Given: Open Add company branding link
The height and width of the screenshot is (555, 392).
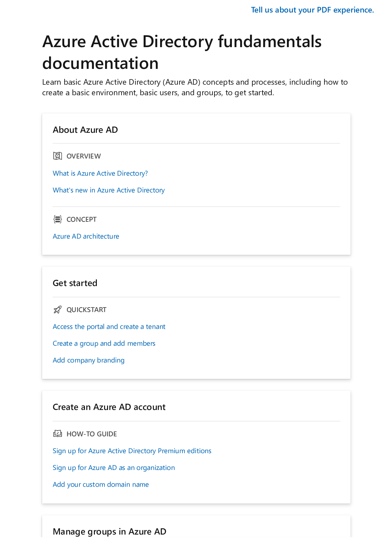Looking at the screenshot, I should tap(89, 360).
